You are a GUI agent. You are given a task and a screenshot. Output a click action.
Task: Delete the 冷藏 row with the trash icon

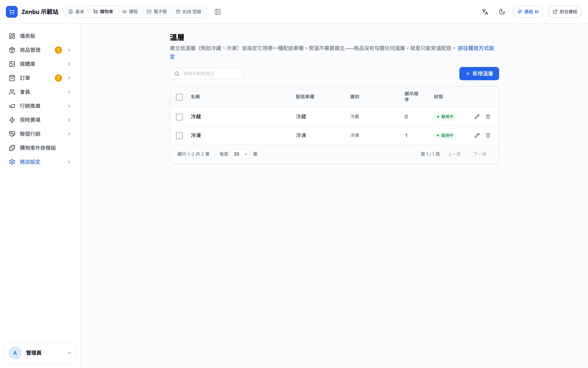488,117
